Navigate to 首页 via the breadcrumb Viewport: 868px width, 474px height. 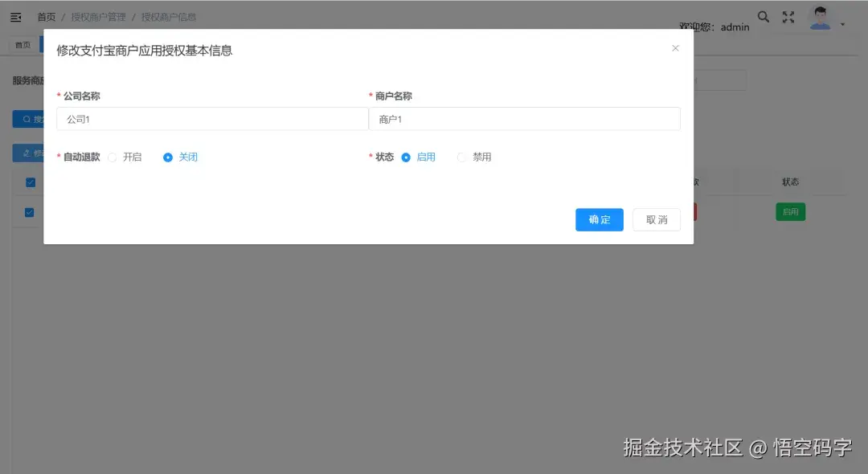tap(46, 16)
